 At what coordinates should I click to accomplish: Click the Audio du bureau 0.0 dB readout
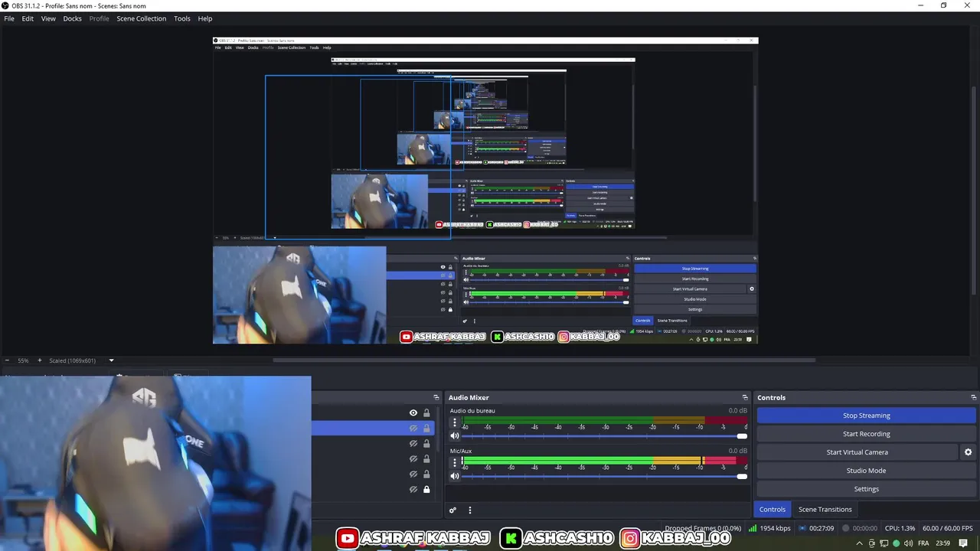tap(737, 411)
